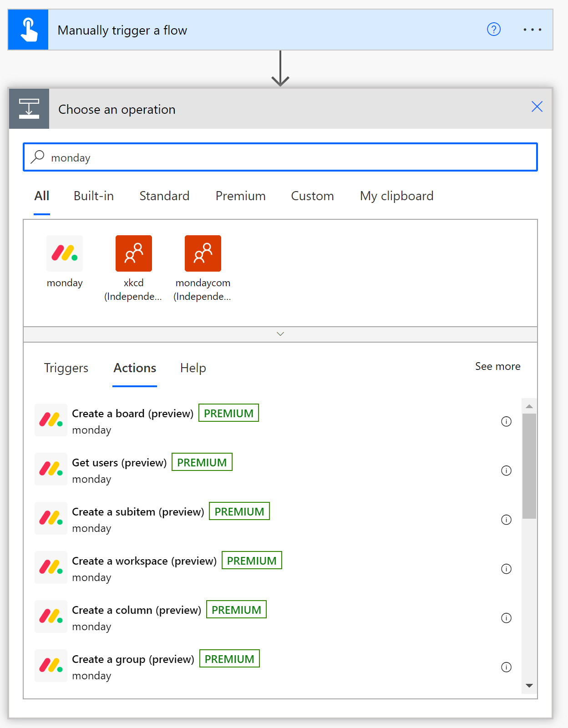This screenshot has width=568, height=728.
Task: Show info for Create a group action
Action: point(506,667)
